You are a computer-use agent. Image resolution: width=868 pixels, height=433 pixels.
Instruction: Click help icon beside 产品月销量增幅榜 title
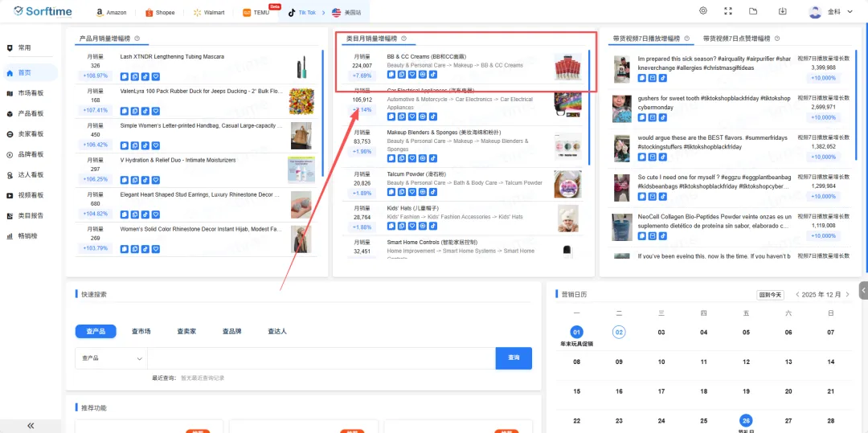click(x=137, y=39)
